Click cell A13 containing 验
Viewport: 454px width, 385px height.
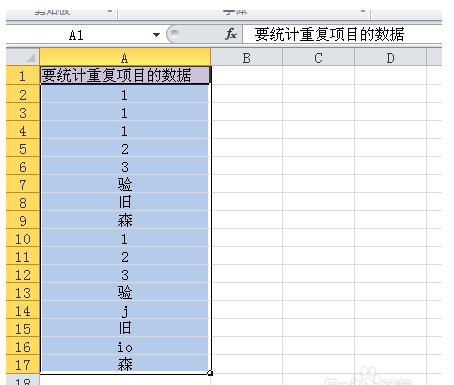tap(125, 292)
